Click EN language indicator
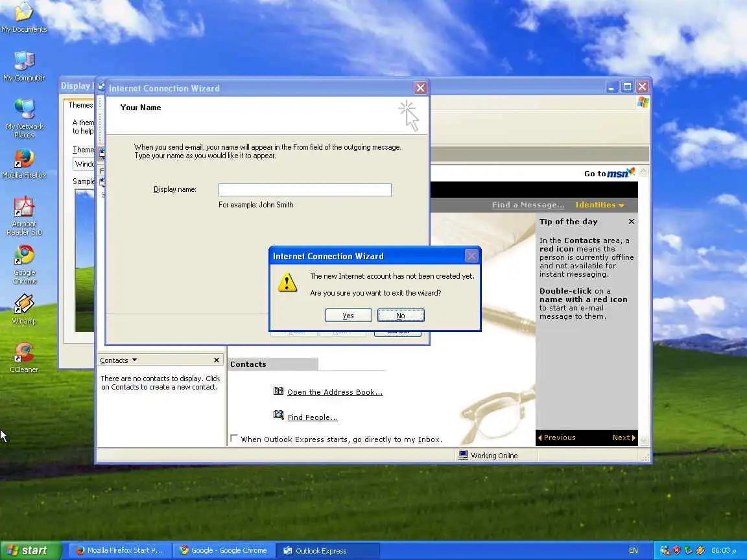Viewport: 747px width, 560px height. tap(633, 550)
